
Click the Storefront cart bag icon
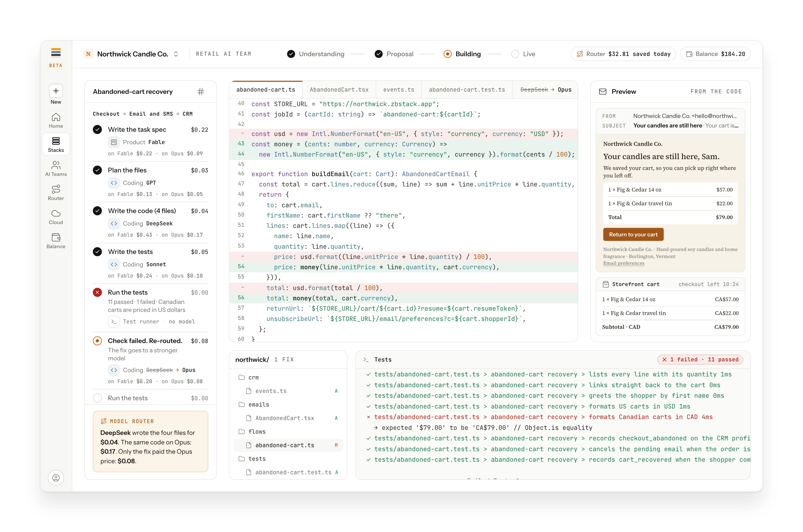coord(606,284)
